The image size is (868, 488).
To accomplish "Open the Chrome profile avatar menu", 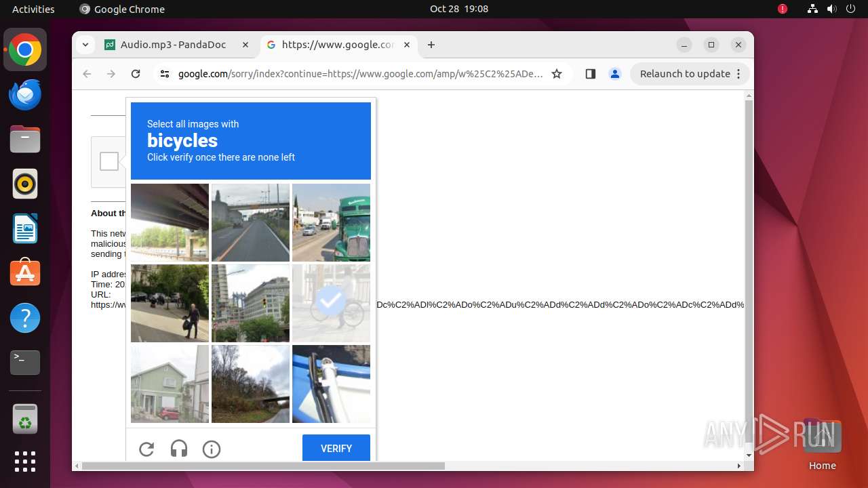I will coord(615,74).
